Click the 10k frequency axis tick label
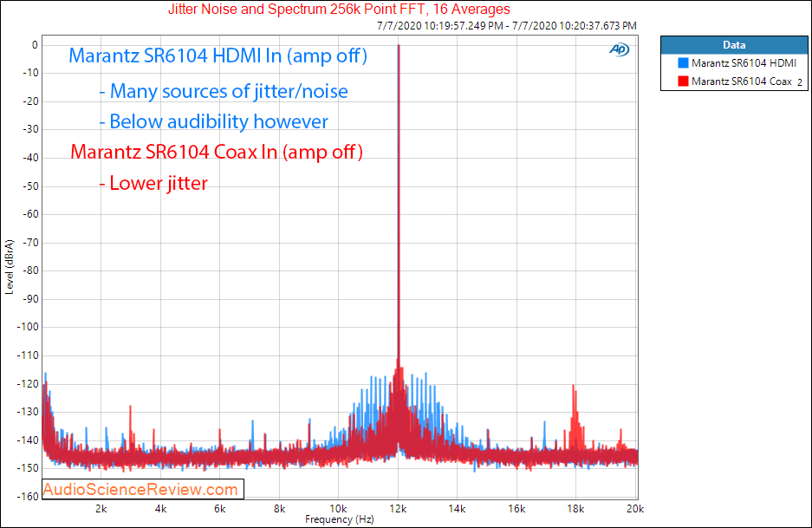812x528 pixels. 338,509
